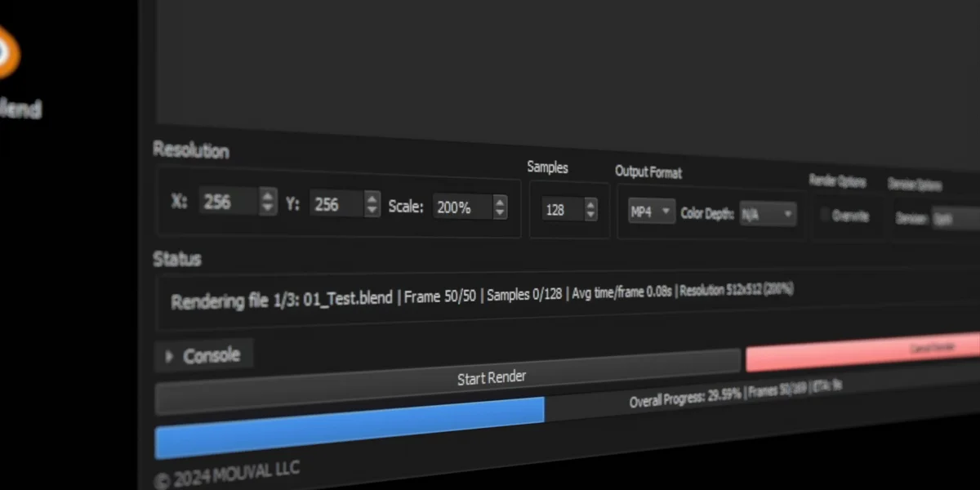Click the Start Render button
Screen dimensions: 980x490
(x=490, y=376)
